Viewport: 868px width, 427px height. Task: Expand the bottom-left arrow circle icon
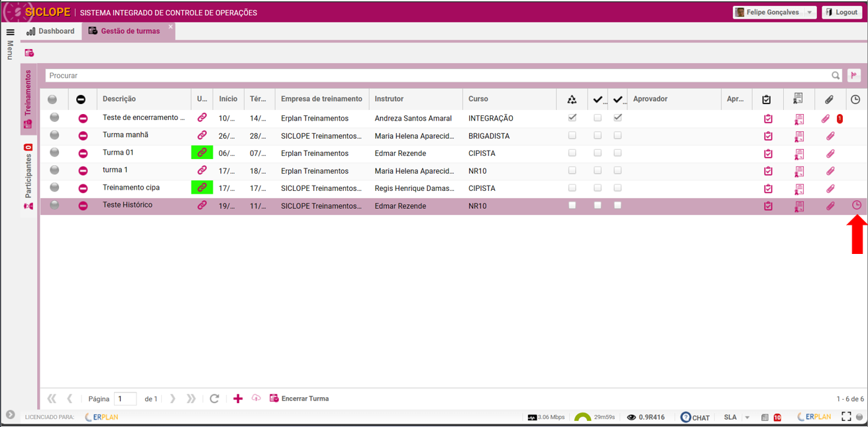pyautogui.click(x=10, y=415)
